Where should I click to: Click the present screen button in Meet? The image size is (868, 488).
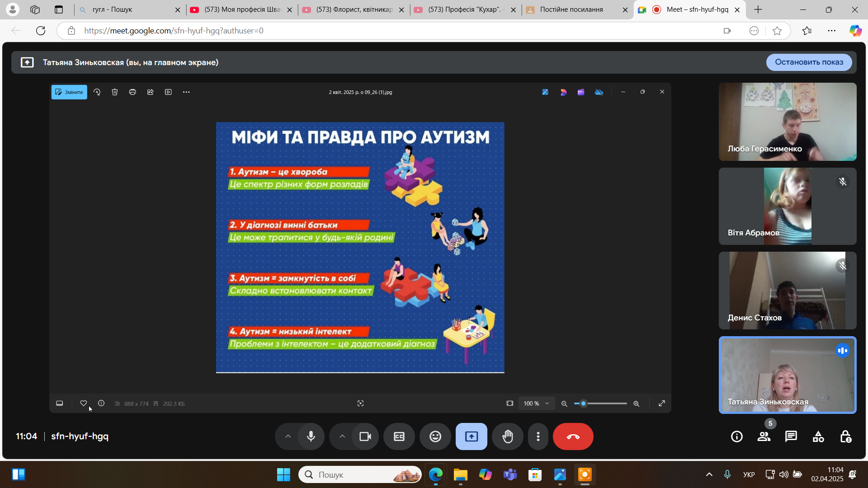click(x=472, y=436)
